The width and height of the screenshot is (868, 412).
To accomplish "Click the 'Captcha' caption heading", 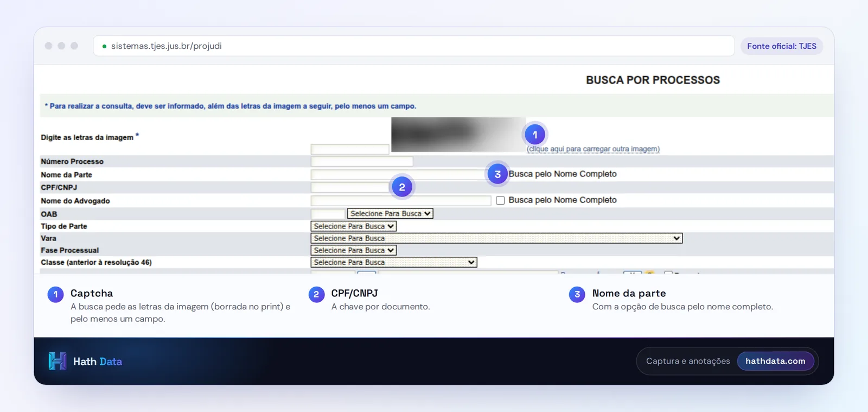I will [92, 293].
